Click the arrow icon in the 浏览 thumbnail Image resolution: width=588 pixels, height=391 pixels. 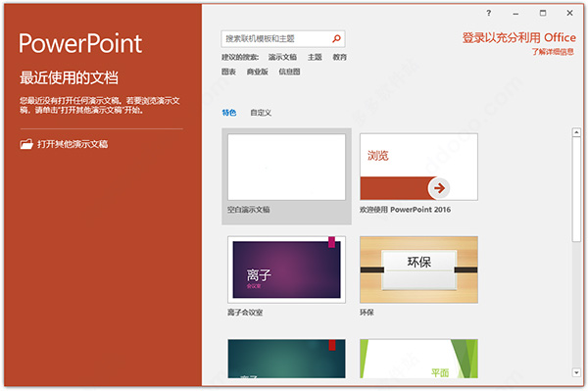click(439, 188)
